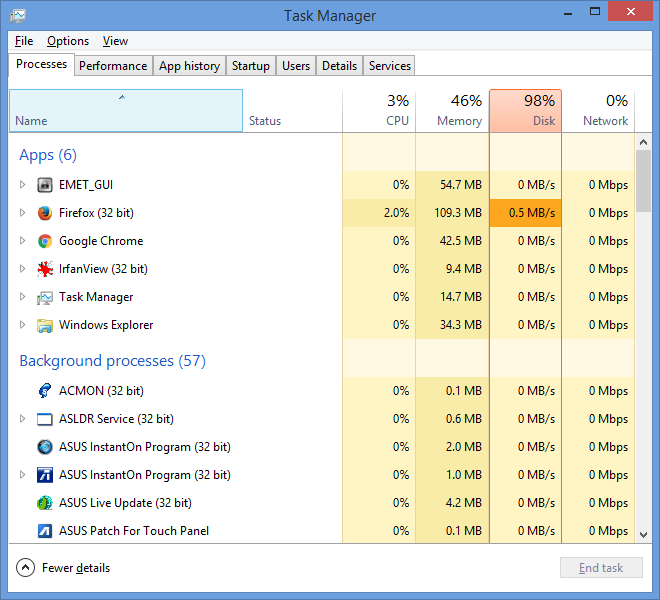Switch to the App history tab
The height and width of the screenshot is (600, 660).
[189, 66]
